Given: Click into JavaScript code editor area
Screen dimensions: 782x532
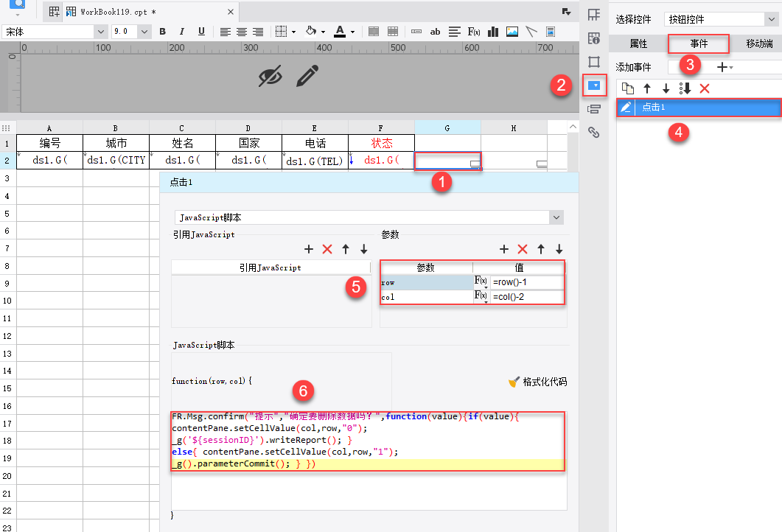Looking at the screenshot, I should (x=369, y=461).
